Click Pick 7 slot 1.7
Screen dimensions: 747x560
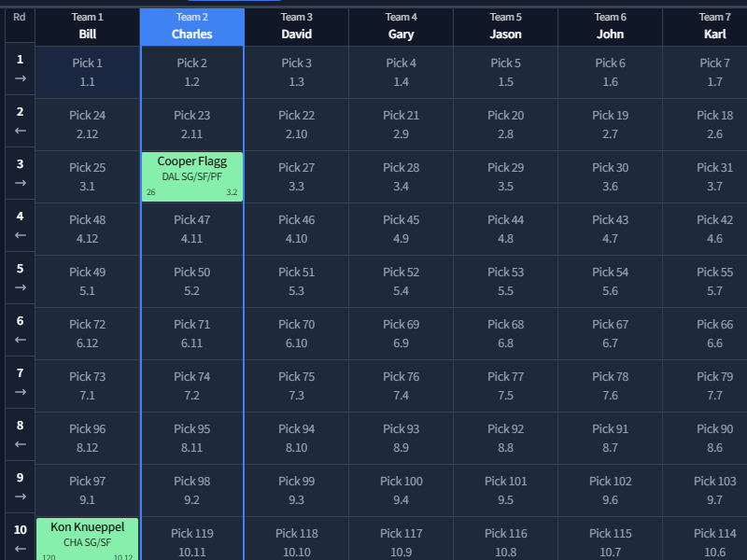[705, 73]
